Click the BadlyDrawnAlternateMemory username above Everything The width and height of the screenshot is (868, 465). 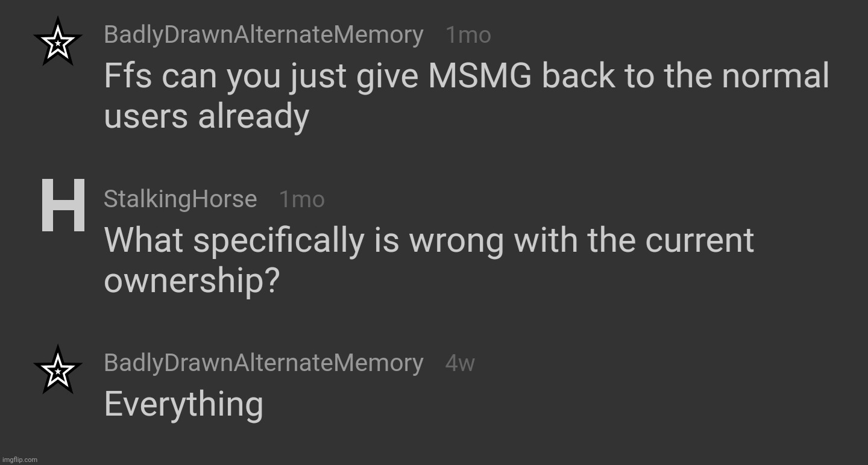pyautogui.click(x=263, y=363)
